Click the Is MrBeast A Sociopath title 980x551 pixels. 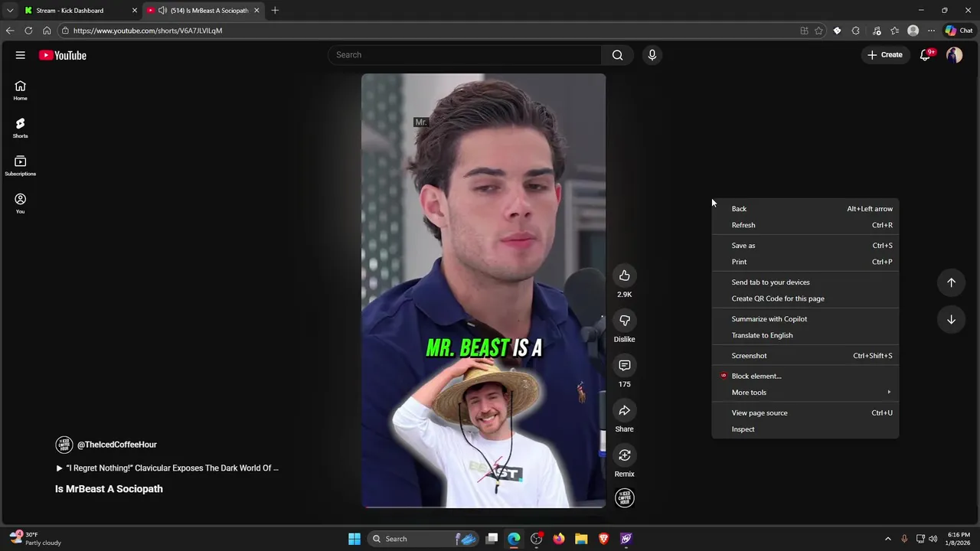109,489
